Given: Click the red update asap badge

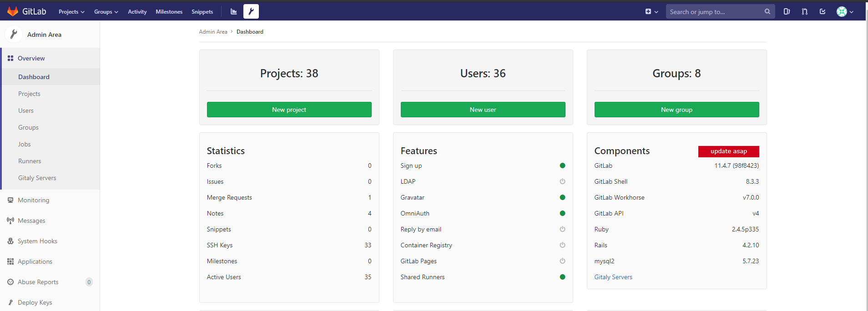Looking at the screenshot, I should click(729, 151).
